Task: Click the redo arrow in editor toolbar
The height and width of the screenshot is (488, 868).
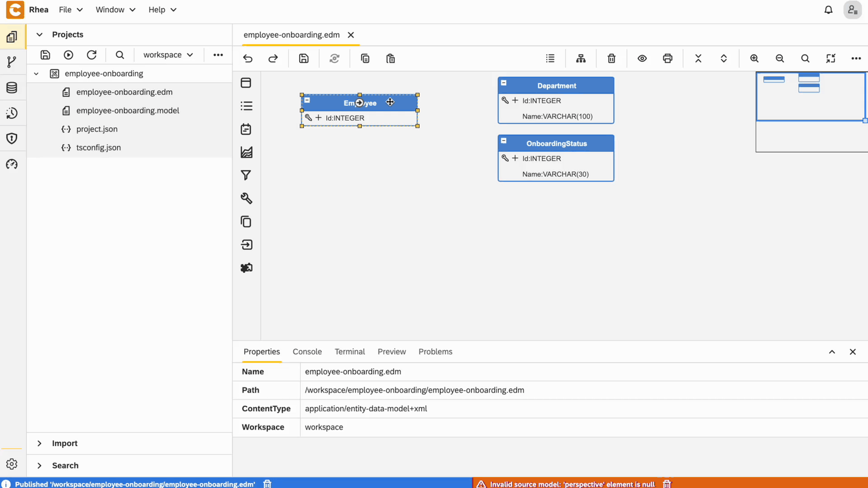Action: [273, 58]
